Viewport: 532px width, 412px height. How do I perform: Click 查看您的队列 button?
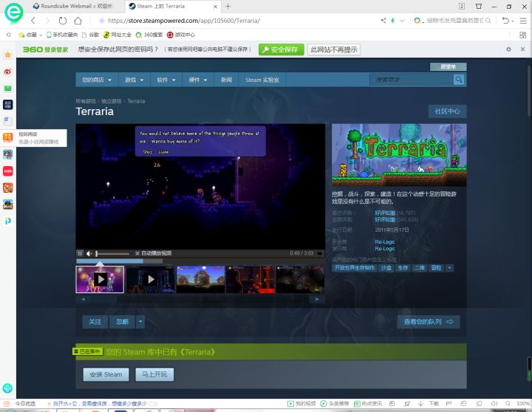click(x=429, y=322)
